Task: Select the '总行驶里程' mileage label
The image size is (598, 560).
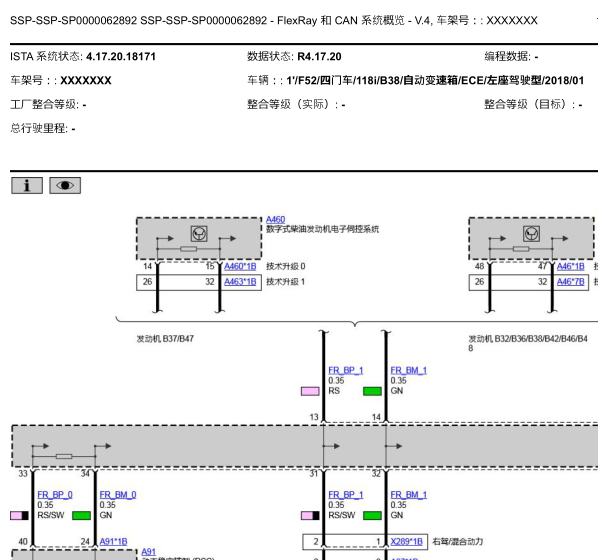Action: pos(39,129)
